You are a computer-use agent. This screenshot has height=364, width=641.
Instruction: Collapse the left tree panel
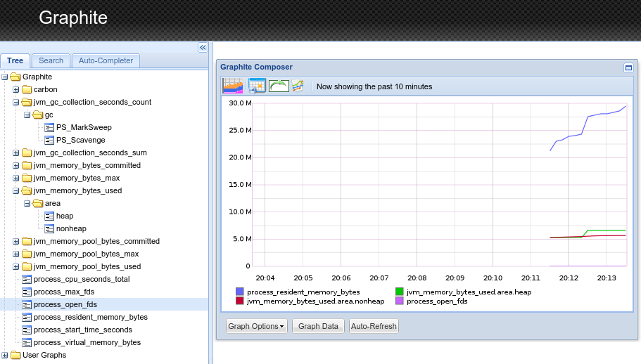pos(203,48)
